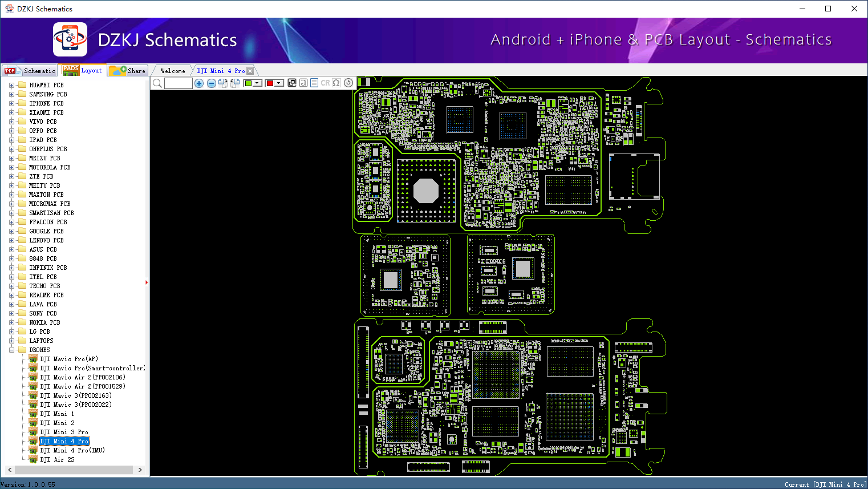Click the DZKJ Schematics logo icon
Image resolution: width=868 pixels, height=489 pixels.
70,39
